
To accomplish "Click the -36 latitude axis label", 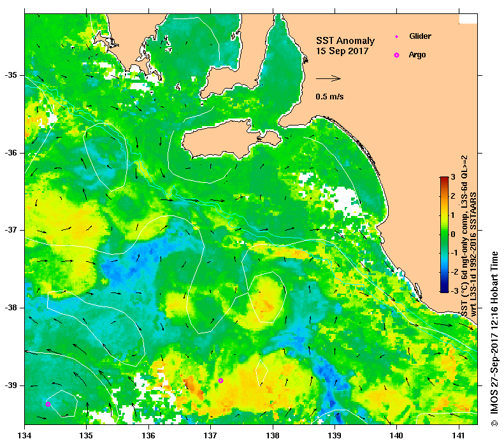I will click(11, 153).
